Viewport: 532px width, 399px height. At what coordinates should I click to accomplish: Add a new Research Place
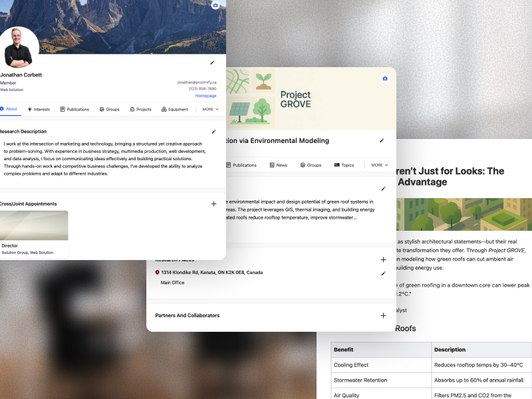point(383,259)
